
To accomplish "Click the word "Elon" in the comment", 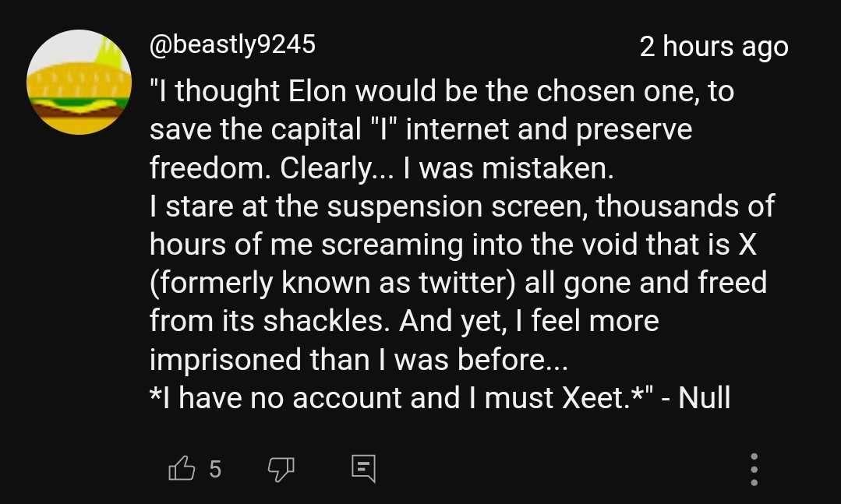I will click(317, 91).
